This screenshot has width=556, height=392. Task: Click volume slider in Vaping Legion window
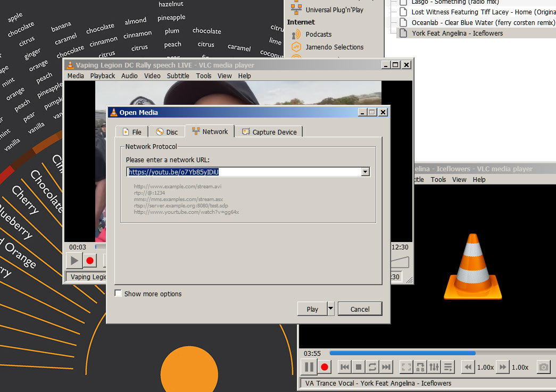click(x=400, y=262)
